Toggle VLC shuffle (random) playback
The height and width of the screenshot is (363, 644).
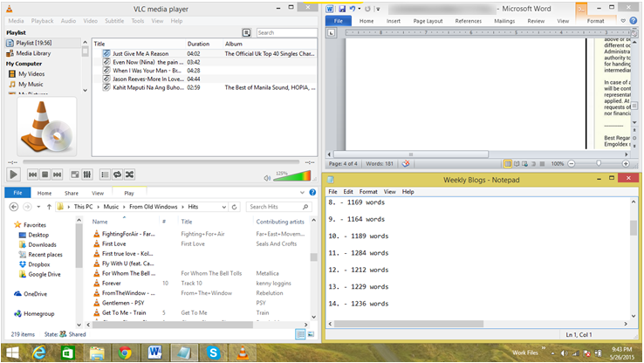coord(130,175)
